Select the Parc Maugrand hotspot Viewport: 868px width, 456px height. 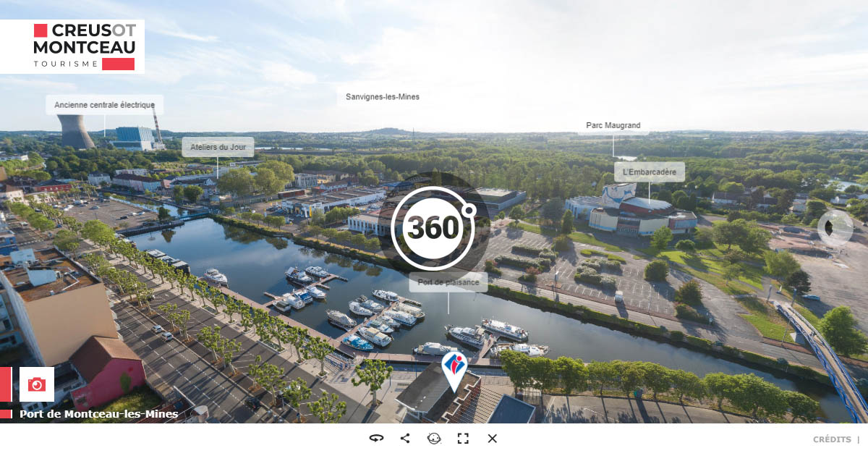click(613, 125)
